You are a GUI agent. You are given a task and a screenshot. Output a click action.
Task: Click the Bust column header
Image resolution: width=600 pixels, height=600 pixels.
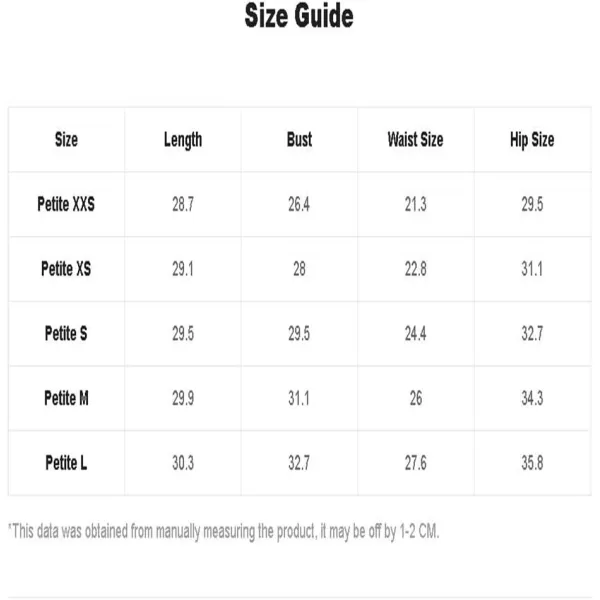[299, 139]
